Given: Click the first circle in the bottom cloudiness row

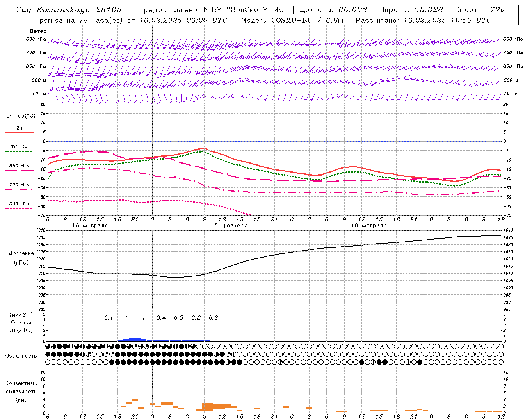Looking at the screenshot, I should (48, 362).
